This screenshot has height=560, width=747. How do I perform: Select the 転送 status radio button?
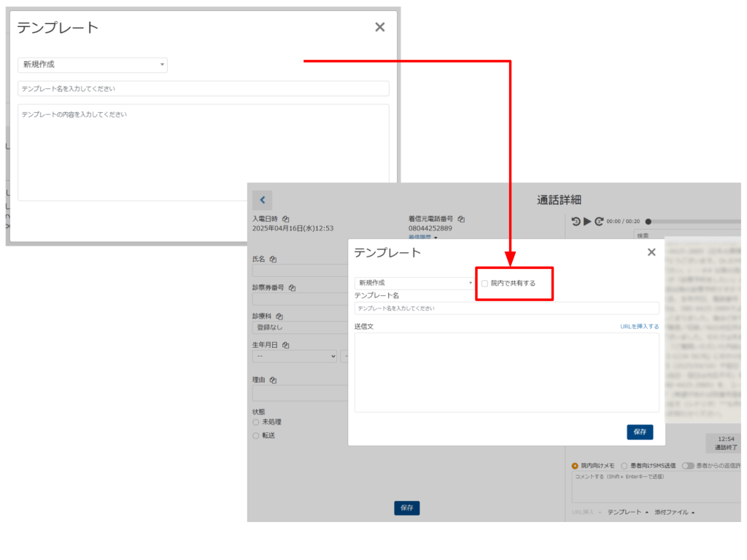point(256,435)
